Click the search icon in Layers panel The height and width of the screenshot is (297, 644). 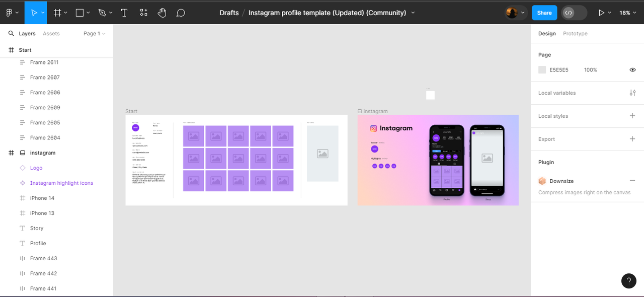pyautogui.click(x=11, y=34)
